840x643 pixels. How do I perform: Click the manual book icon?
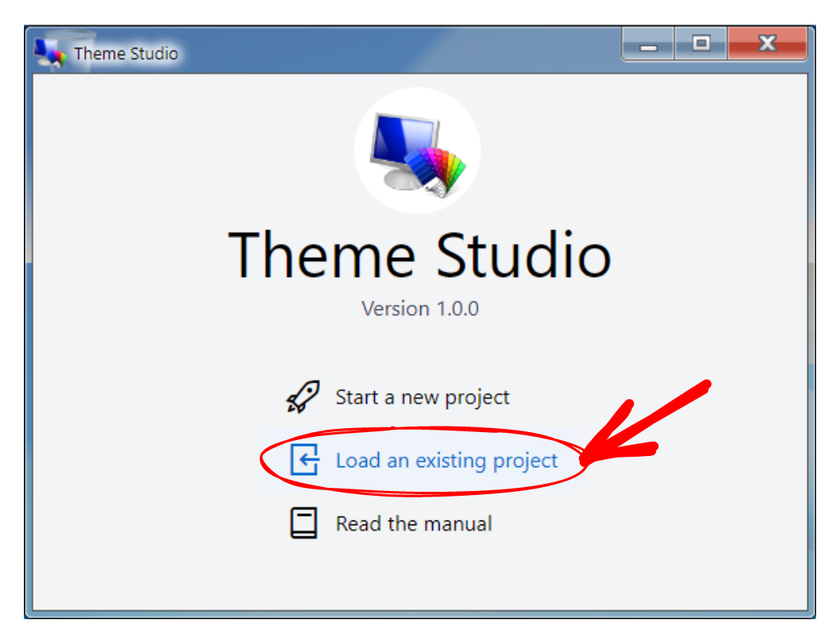pos(303,523)
